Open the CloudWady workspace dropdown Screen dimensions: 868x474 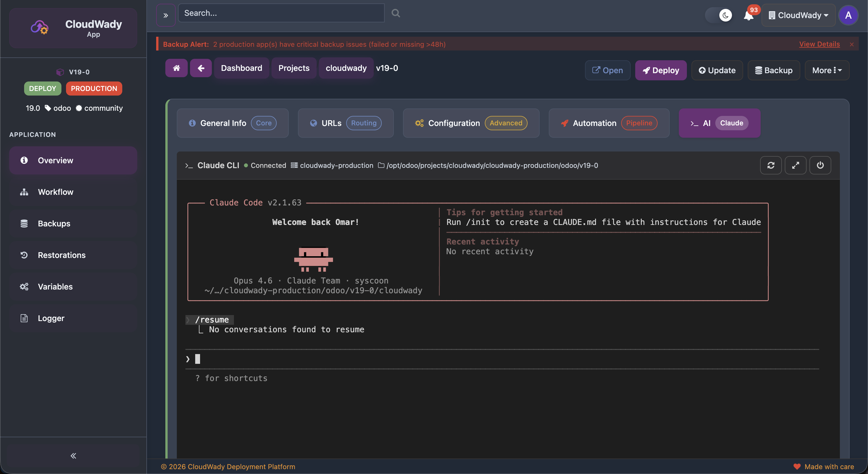tap(799, 15)
